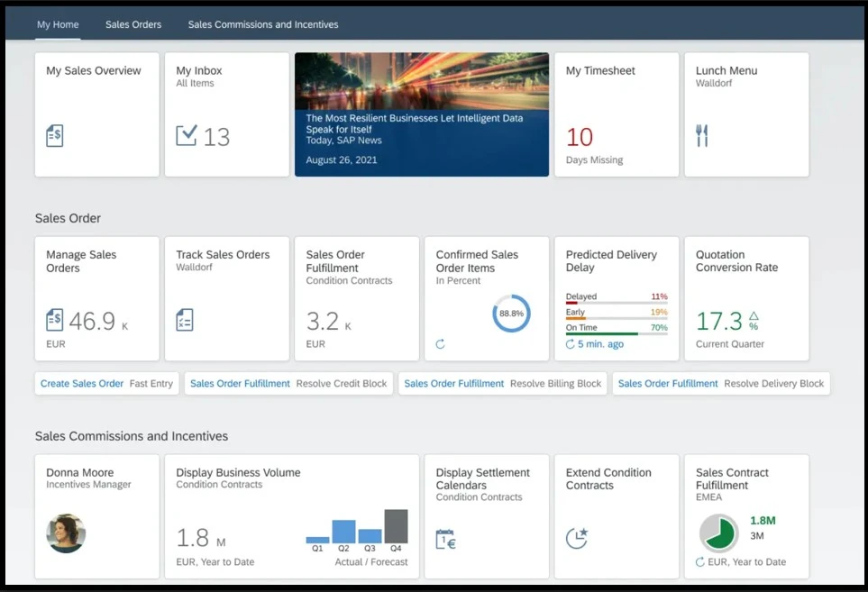Click the refresh icon on Sales Contract Fulfillment tile
Image resolution: width=868 pixels, height=592 pixels.
[700, 561]
